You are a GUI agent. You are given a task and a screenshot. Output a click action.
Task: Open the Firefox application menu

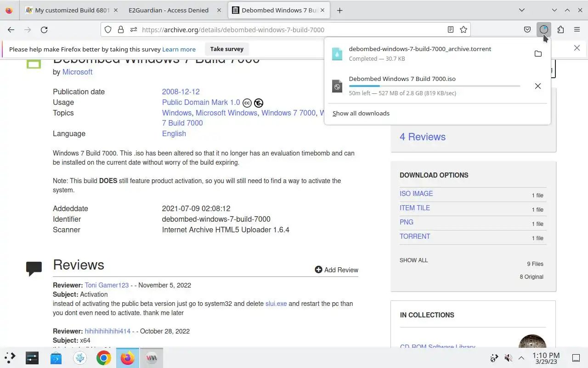coord(577,29)
